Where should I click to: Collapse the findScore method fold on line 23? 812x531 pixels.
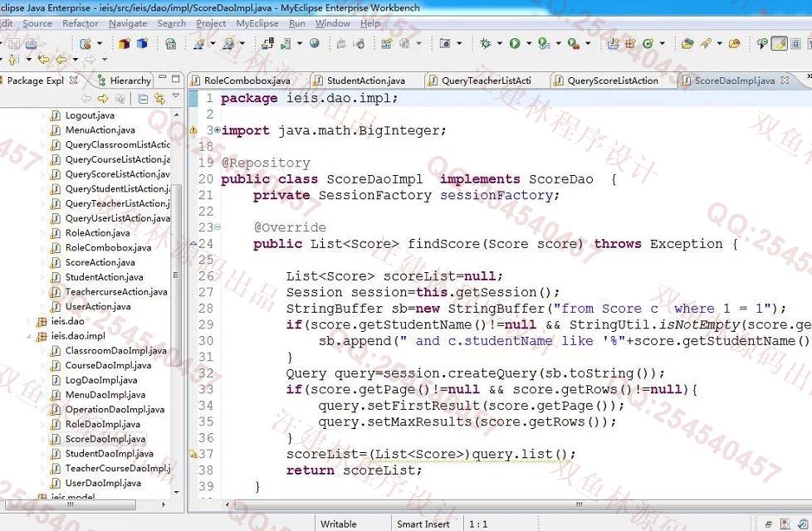218,227
